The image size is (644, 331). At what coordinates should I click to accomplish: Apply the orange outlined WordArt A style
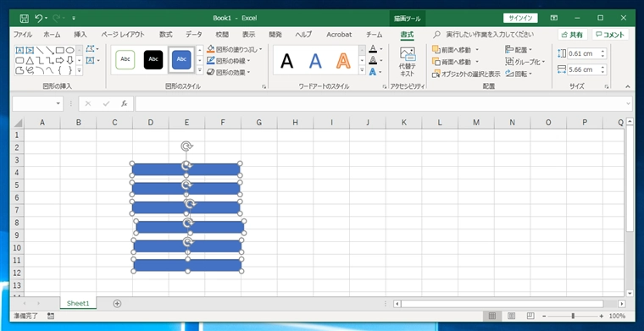pos(343,61)
